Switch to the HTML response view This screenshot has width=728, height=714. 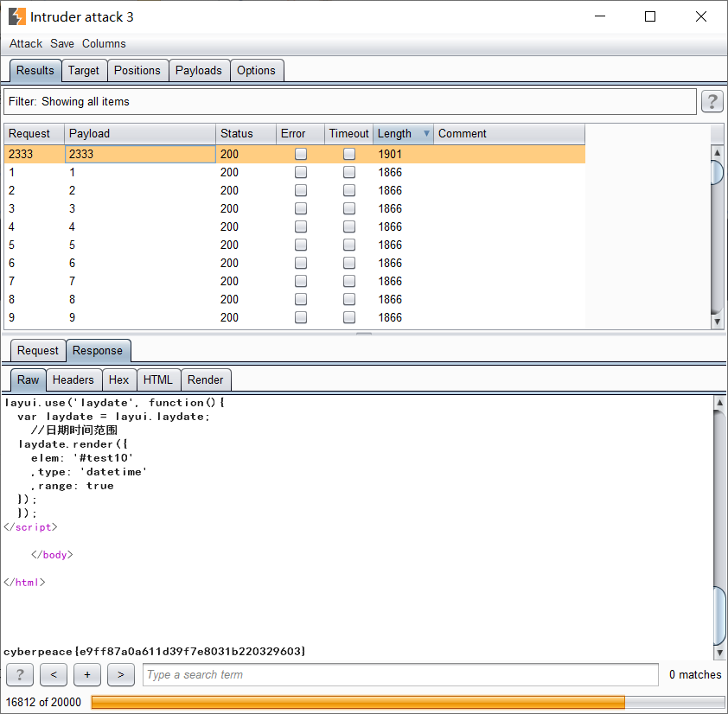pyautogui.click(x=158, y=379)
